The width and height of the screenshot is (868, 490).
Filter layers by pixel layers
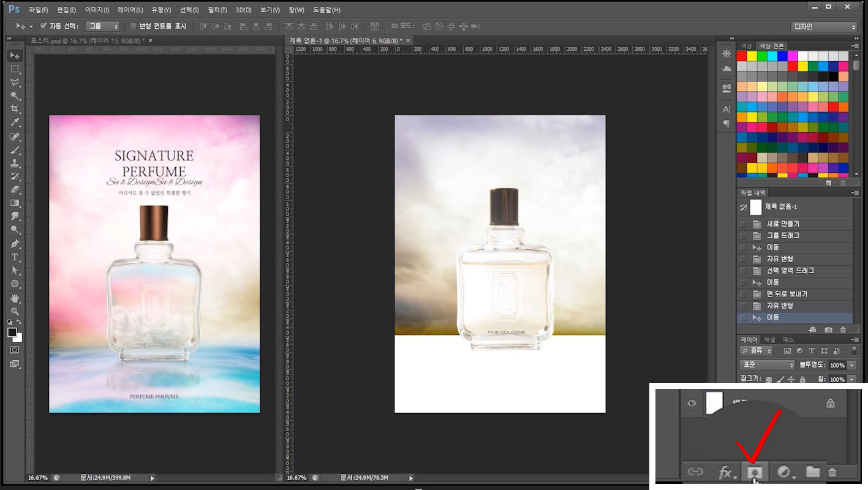point(787,351)
